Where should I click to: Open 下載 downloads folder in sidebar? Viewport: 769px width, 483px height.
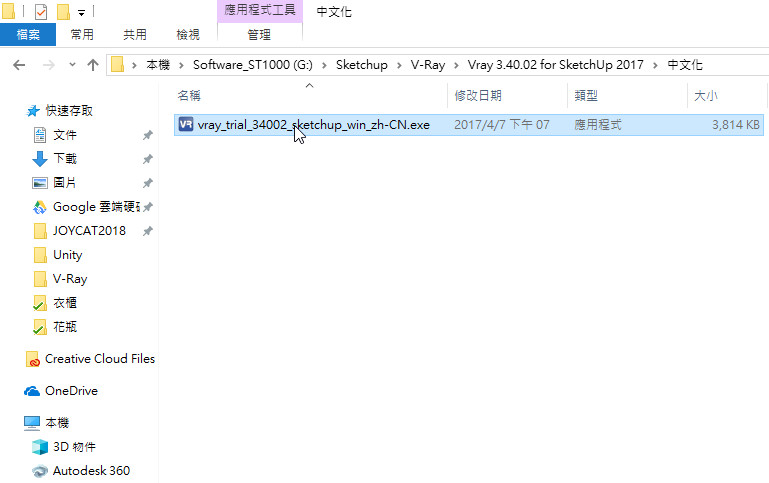[x=65, y=158]
